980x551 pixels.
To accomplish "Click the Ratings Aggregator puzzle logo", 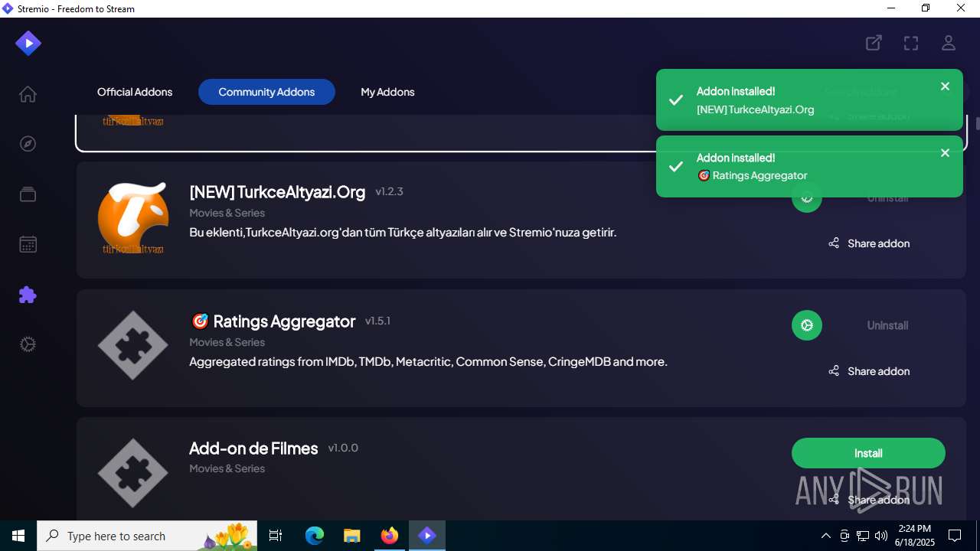I will pyautogui.click(x=133, y=345).
